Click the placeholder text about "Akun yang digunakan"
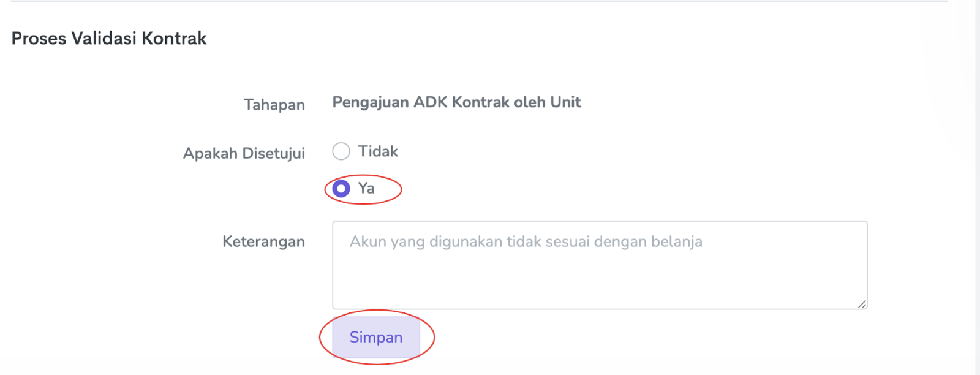 [x=526, y=241]
